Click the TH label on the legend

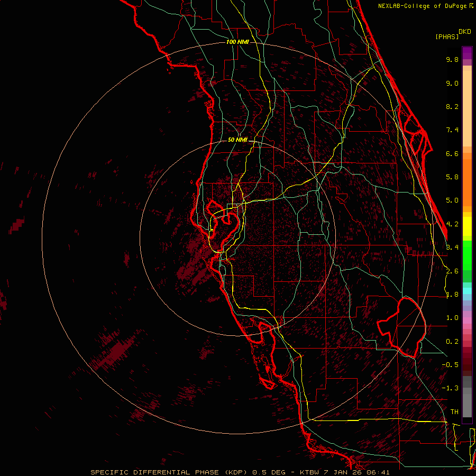tap(454, 411)
